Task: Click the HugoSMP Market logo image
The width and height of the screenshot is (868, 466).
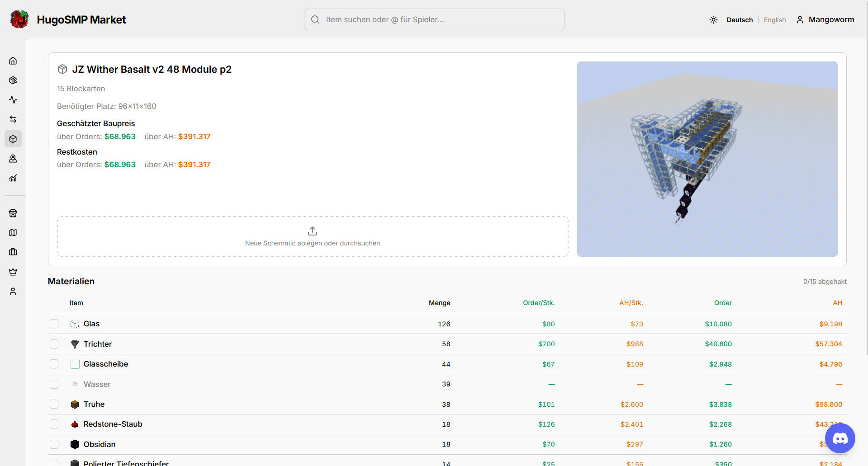Action: (x=19, y=19)
